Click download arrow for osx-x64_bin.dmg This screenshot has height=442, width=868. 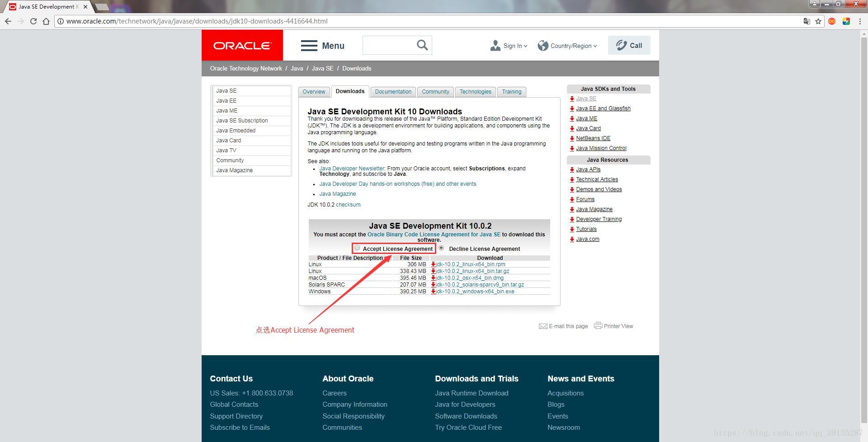433,278
